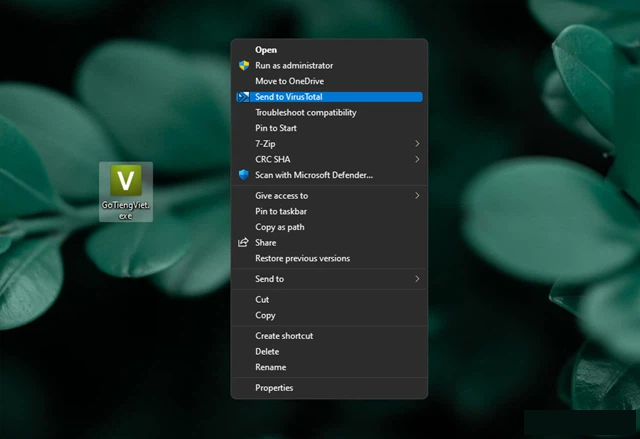
Task: Choose Delete from the menu
Action: [329, 352]
